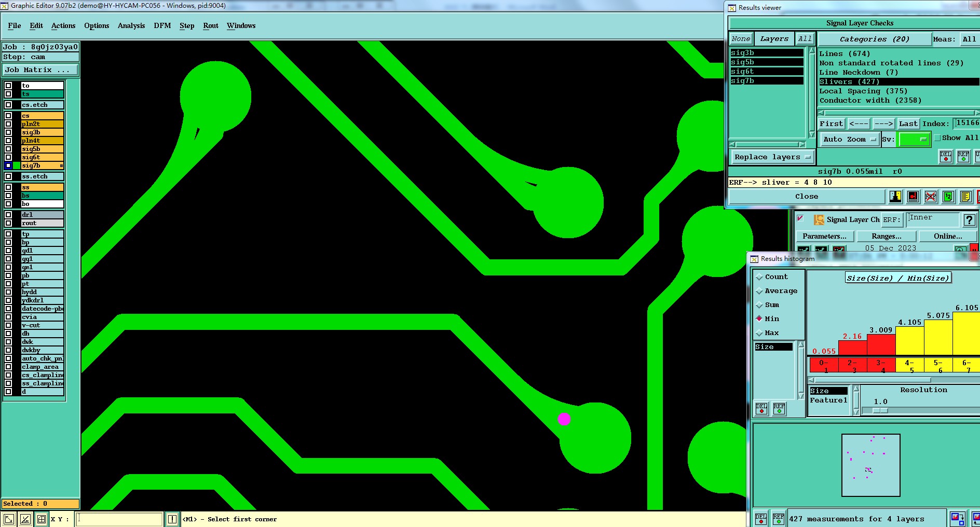
Task: Open the Rout menu
Action: tap(211, 25)
